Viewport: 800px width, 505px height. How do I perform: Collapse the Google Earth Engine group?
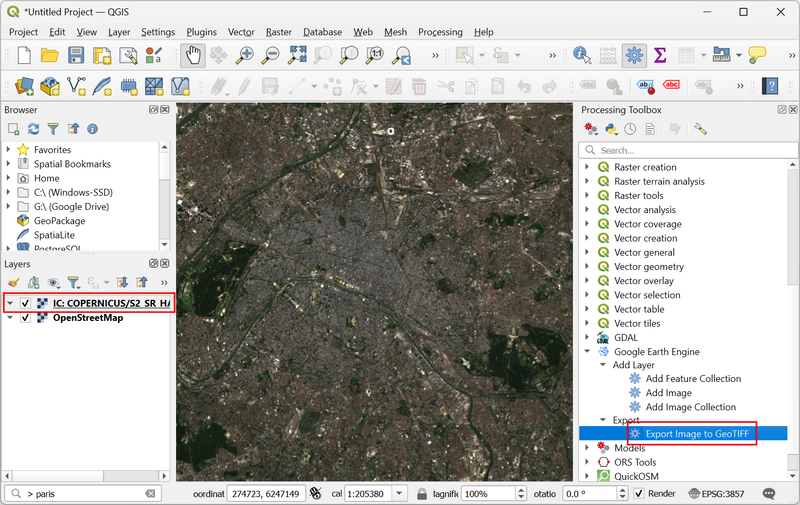coord(587,352)
